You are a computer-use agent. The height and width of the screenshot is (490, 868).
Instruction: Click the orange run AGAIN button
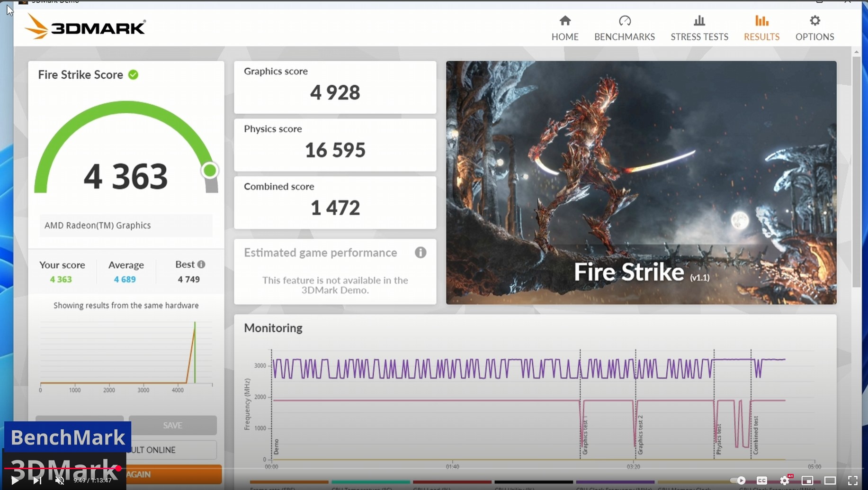[x=174, y=474]
